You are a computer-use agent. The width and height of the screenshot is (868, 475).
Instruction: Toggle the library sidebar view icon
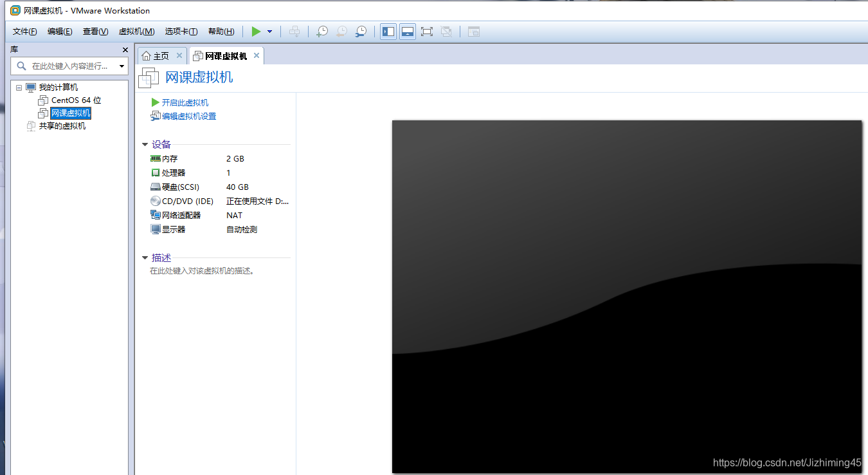[388, 32]
